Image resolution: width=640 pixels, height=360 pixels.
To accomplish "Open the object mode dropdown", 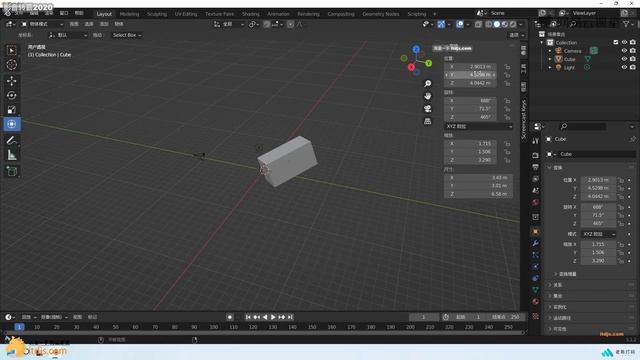I will point(42,24).
